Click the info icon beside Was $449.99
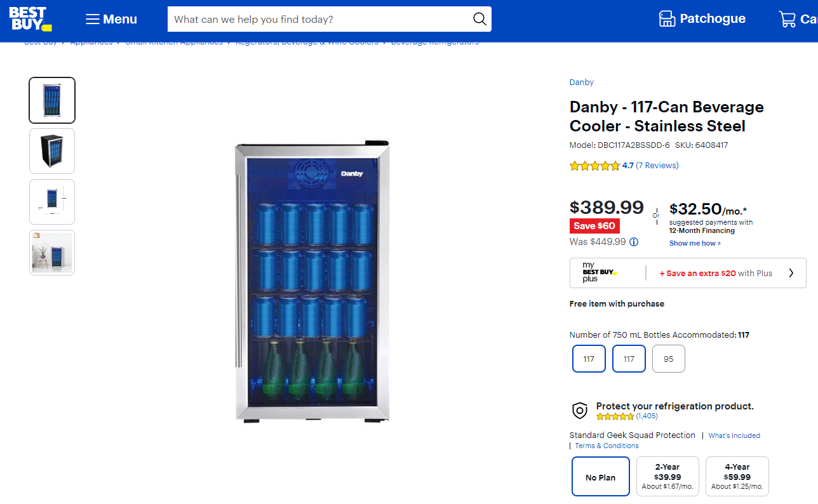The height and width of the screenshot is (504, 818). click(634, 242)
